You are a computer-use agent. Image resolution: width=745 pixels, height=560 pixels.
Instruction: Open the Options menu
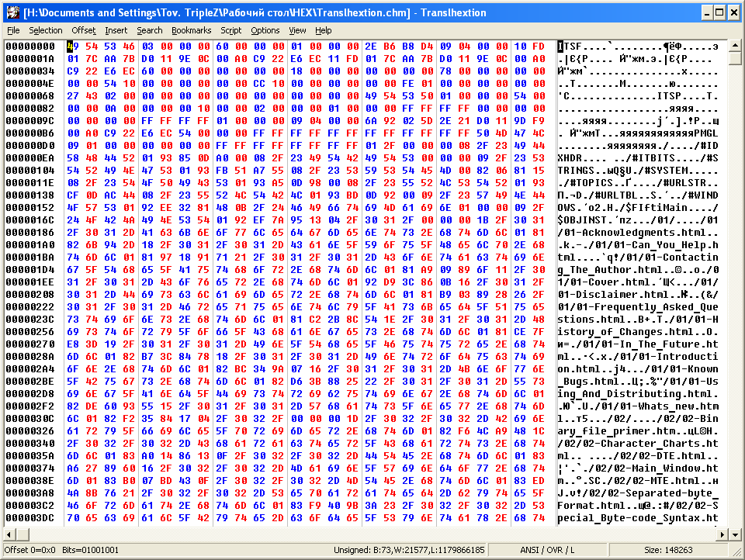(265, 30)
